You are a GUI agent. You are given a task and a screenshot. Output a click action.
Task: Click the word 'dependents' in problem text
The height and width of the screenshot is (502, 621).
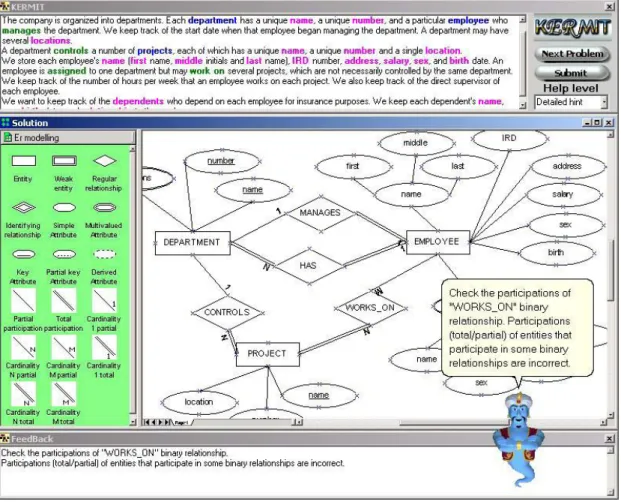click(x=138, y=101)
